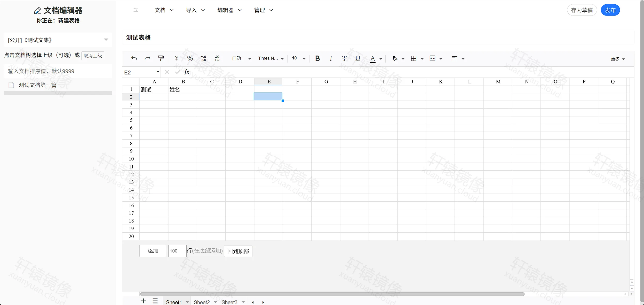Open the sheet list hamburger icon
Viewport: 644px width, 305px height.
(155, 301)
